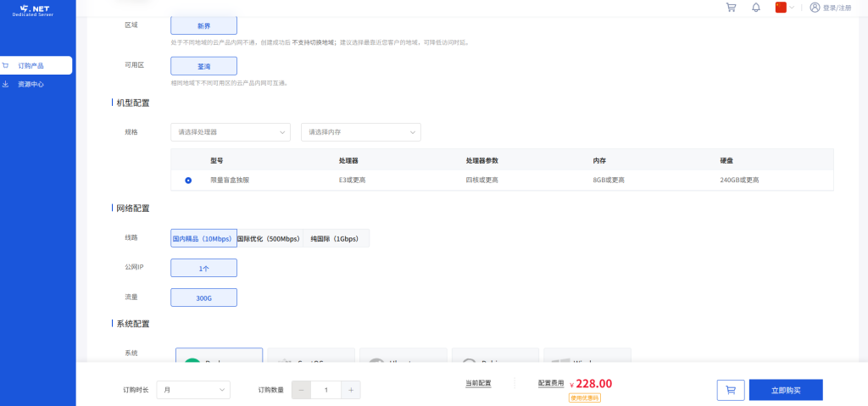Open the 请选择处理器 dropdown
This screenshot has width=868, height=406.
tap(231, 132)
